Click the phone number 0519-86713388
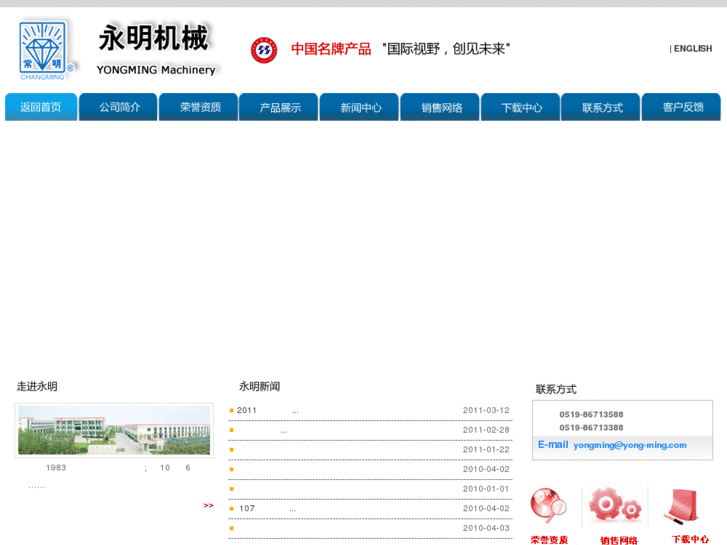Viewport: 727px width, 545px height. click(591, 428)
